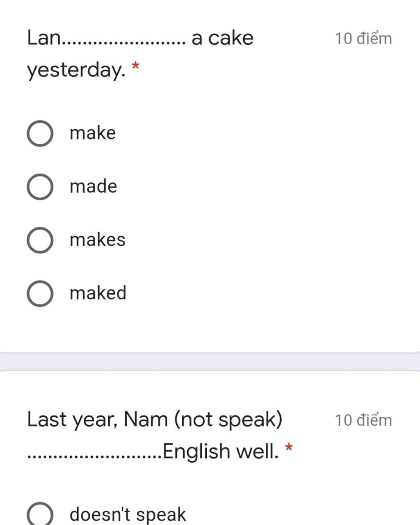The height and width of the screenshot is (525, 420).
Task: Click the "English well." text
Action: pos(221,452)
